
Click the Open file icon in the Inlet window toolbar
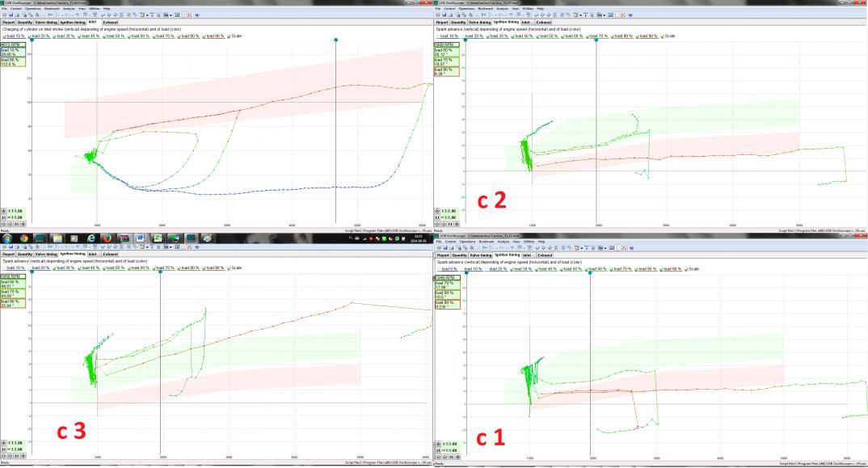pyautogui.click(x=4, y=15)
